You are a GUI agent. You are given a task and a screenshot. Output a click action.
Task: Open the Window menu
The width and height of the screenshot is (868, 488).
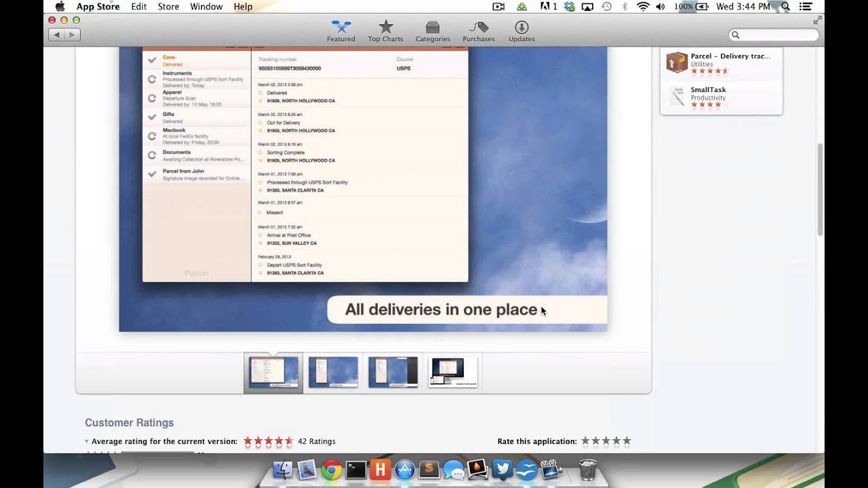(206, 6)
